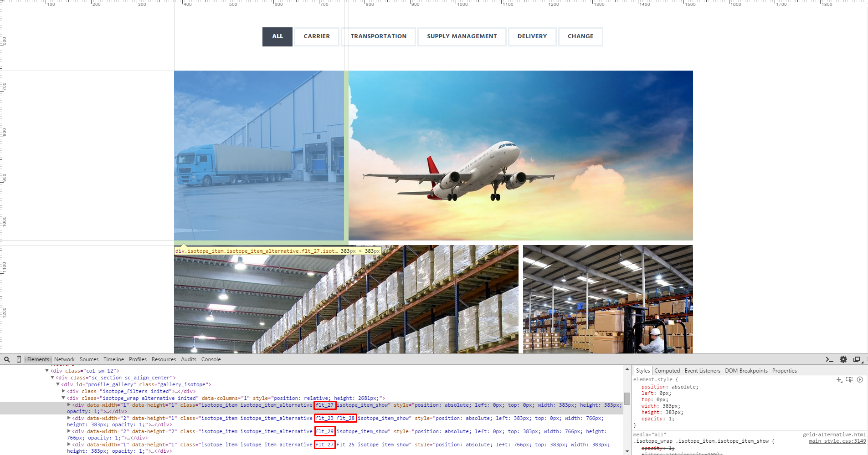Select the DOM Breakpoints tab
The height and width of the screenshot is (455, 868).
coord(746,371)
